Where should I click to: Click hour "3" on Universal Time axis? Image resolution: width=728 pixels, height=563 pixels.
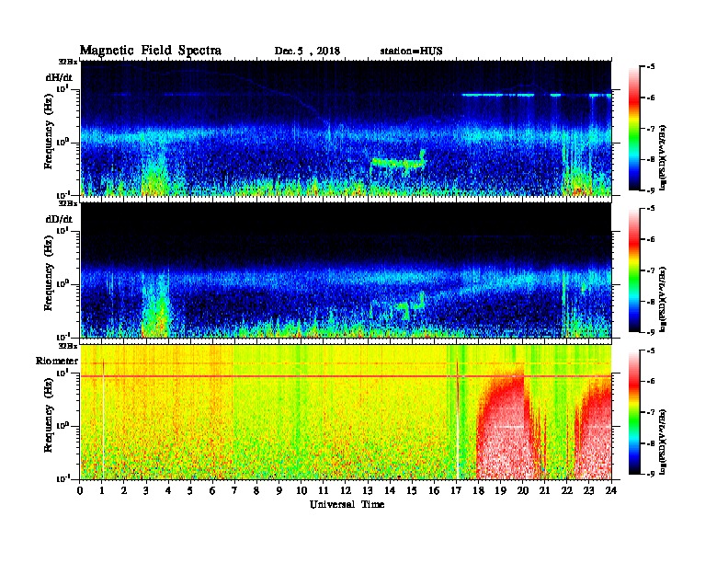click(x=146, y=491)
